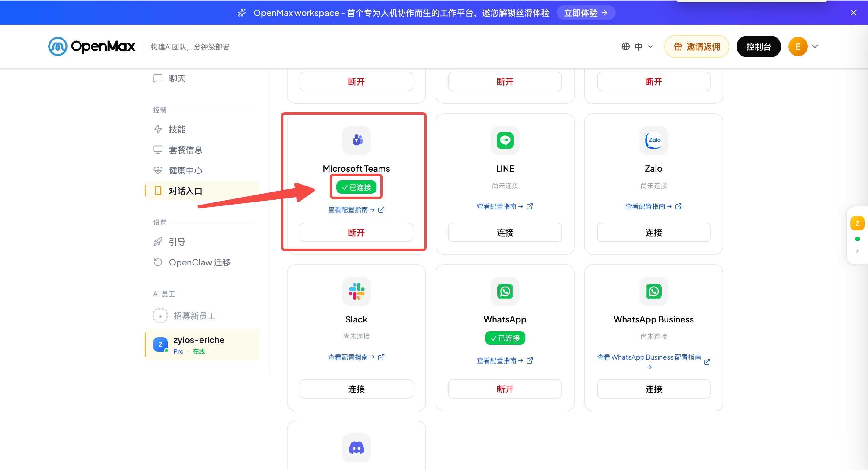The image size is (868, 470).
Task: Click the LINE app icon
Action: click(x=505, y=140)
